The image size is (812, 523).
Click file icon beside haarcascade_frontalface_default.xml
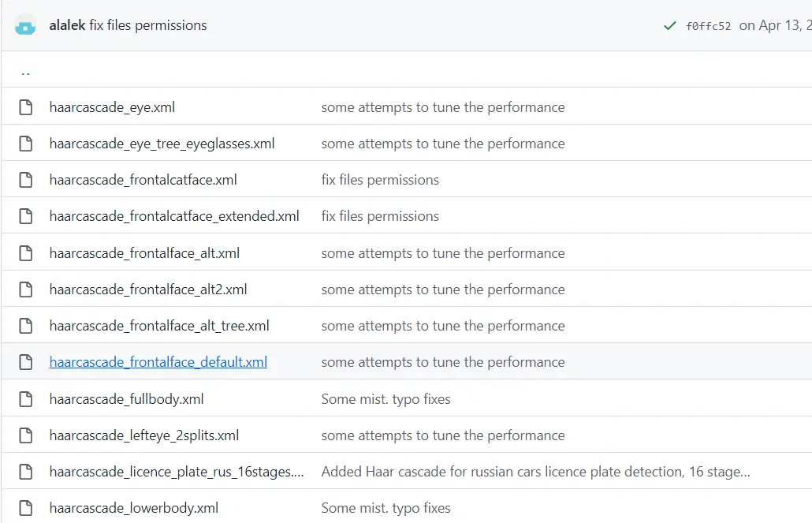click(x=25, y=362)
